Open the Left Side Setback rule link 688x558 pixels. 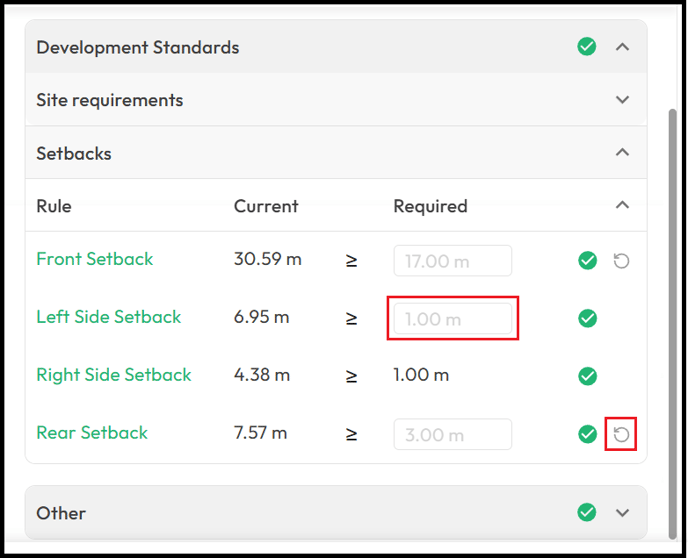click(108, 317)
